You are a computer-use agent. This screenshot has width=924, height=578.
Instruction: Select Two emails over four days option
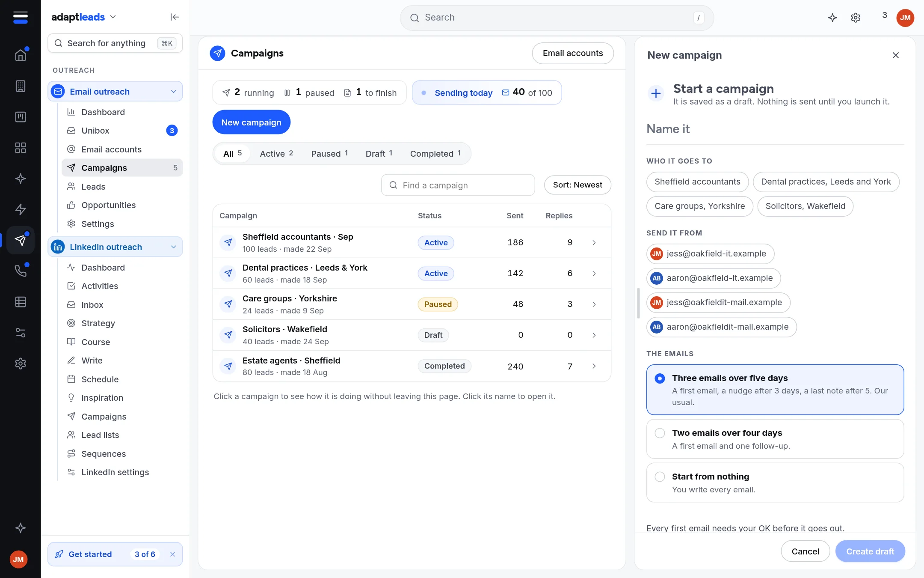click(x=775, y=439)
